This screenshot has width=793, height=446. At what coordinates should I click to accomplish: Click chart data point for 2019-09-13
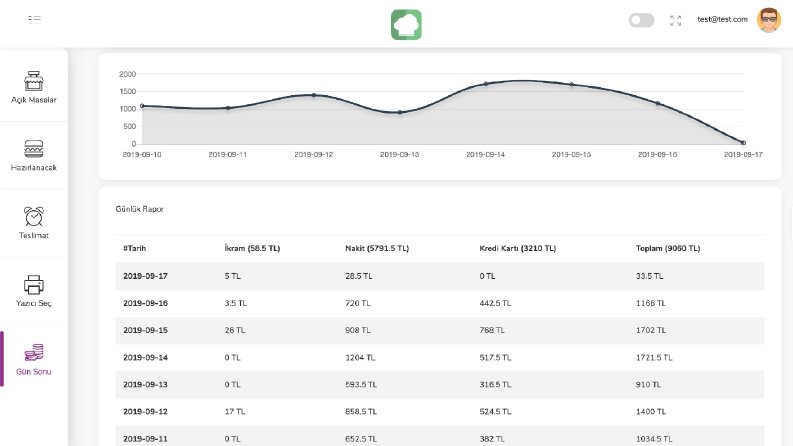400,112
